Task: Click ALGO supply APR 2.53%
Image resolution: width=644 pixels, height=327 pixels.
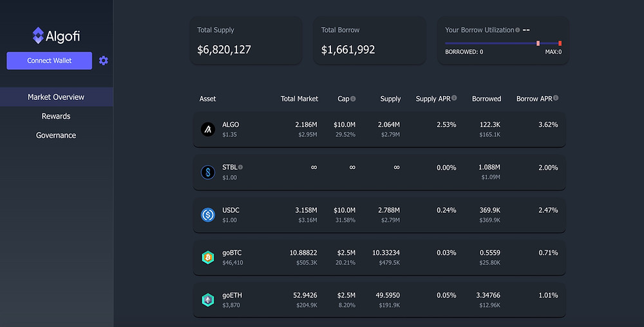Action: [x=446, y=124]
